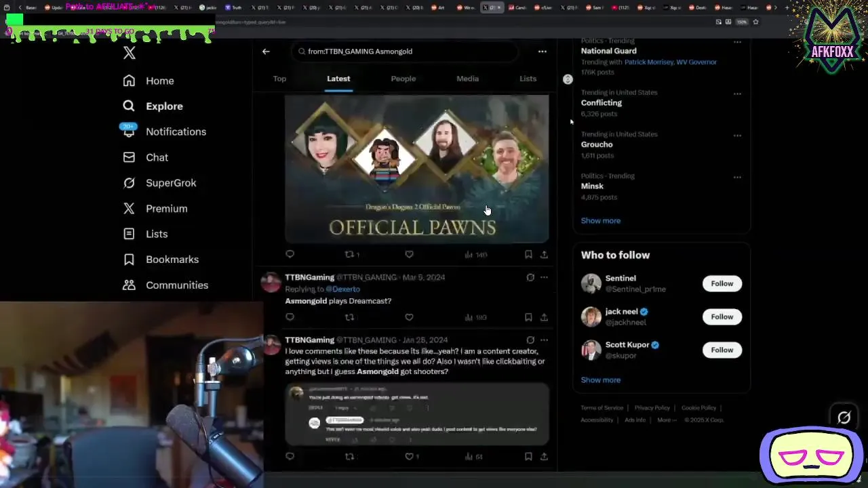Click the bookmark star in the address bar
Image resolution: width=868 pixels, height=488 pixels.
[x=755, y=22]
